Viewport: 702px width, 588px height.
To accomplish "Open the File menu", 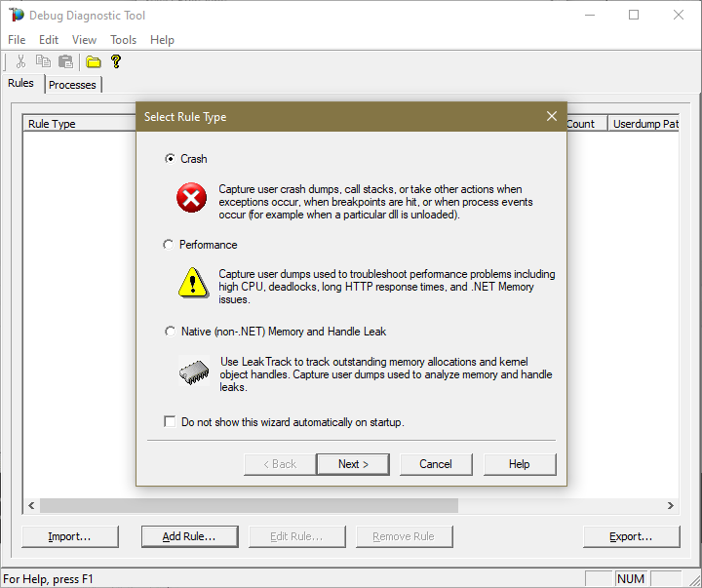I will (17, 40).
